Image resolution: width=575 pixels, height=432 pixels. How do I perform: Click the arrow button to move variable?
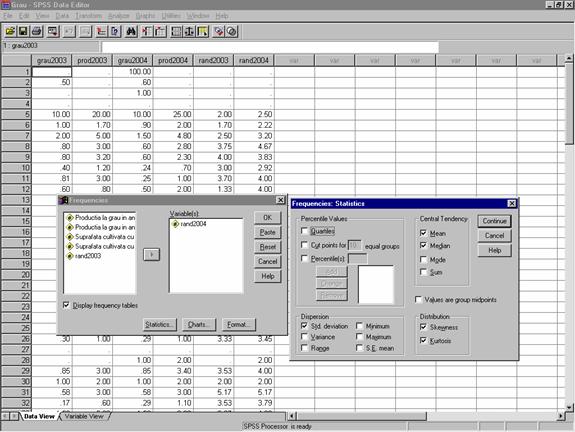point(151,254)
